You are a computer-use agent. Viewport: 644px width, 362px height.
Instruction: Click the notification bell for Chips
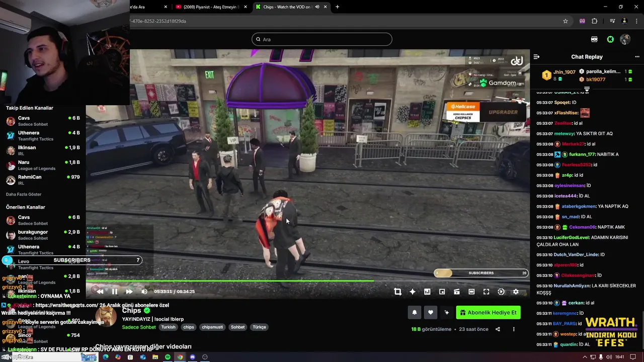414,312
